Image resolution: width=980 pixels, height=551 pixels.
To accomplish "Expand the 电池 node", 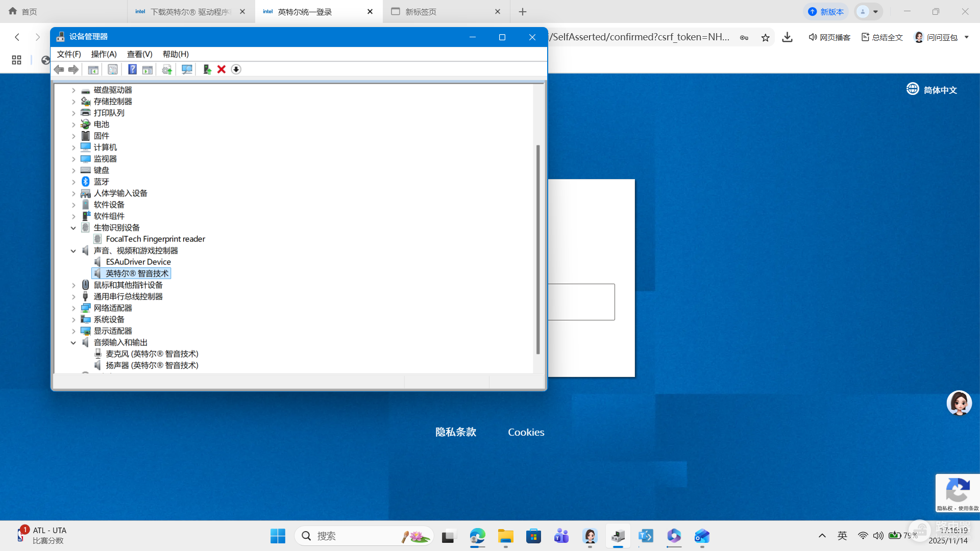I will point(73,124).
